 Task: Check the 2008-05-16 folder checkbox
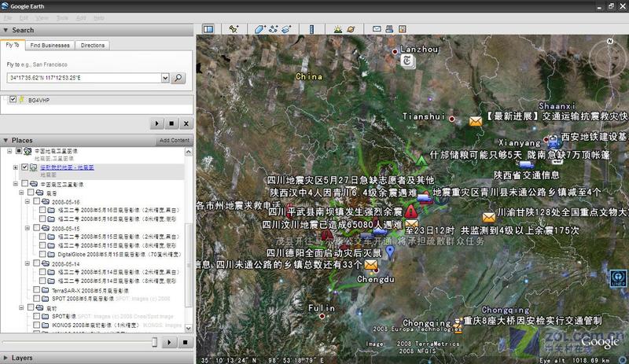[x=36, y=201]
